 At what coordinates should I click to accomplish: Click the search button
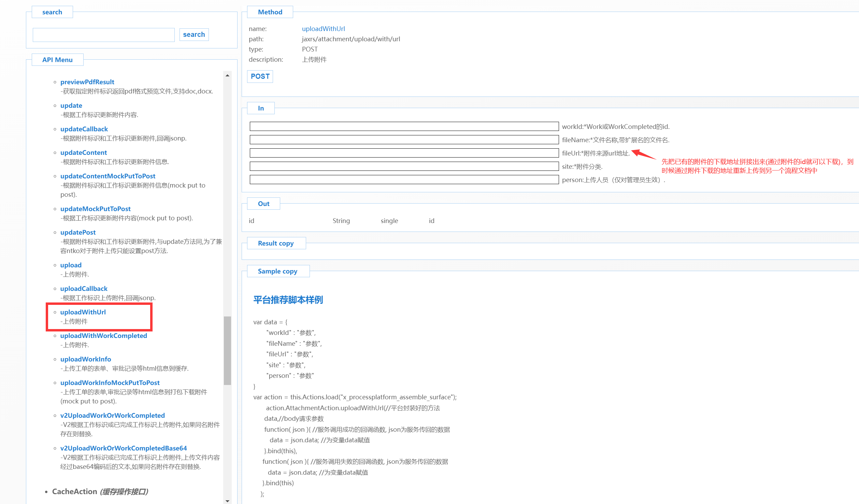coord(194,34)
